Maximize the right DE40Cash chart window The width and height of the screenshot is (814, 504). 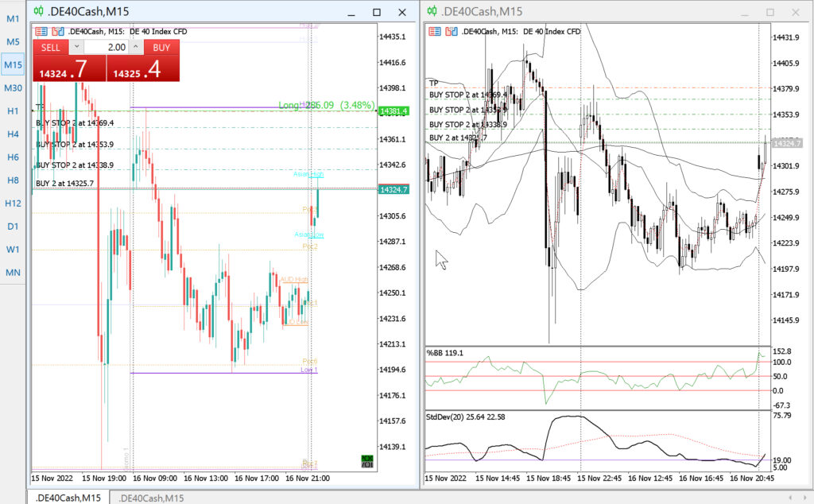click(770, 12)
